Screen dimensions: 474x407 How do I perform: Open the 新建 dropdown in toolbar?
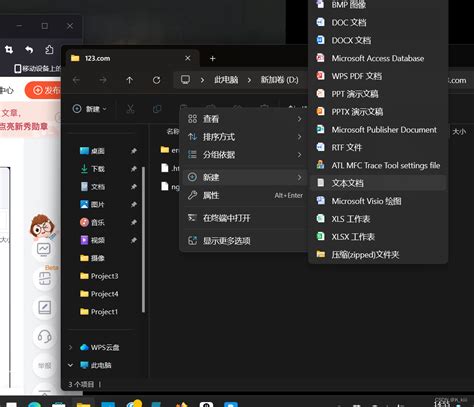coord(90,109)
